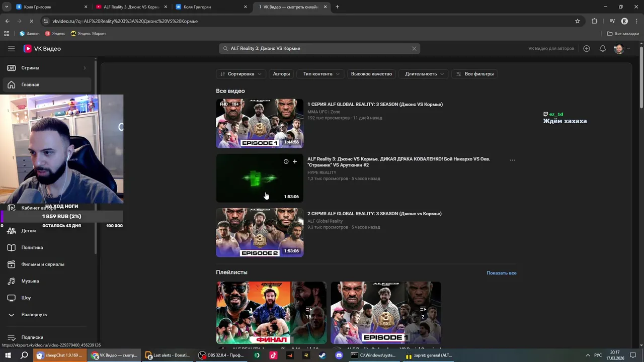The image size is (644, 362).
Task: Open the green HYPE REALITY video thumbnail
Action: tap(260, 178)
